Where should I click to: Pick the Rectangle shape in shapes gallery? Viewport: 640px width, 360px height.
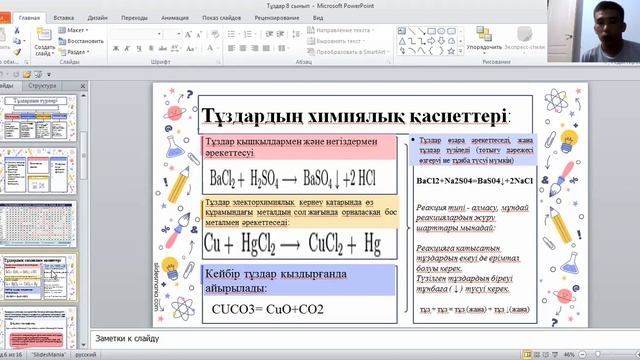[431, 31]
